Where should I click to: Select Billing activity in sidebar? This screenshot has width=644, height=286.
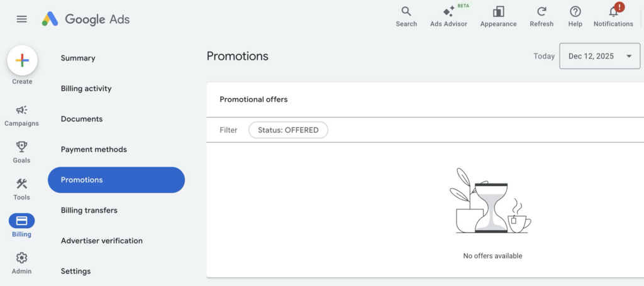86,89
